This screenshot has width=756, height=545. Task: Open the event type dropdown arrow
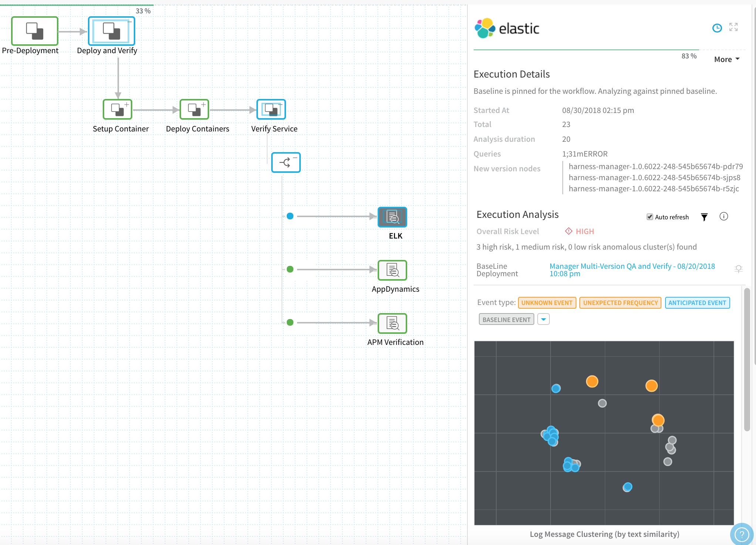click(x=544, y=319)
